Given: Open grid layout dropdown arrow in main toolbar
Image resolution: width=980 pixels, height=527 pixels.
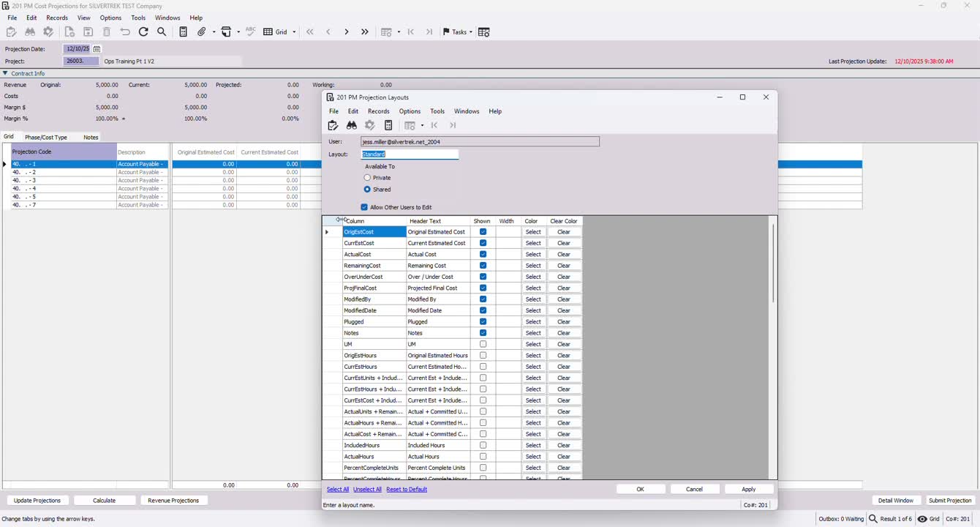Looking at the screenshot, I should 399,32.
